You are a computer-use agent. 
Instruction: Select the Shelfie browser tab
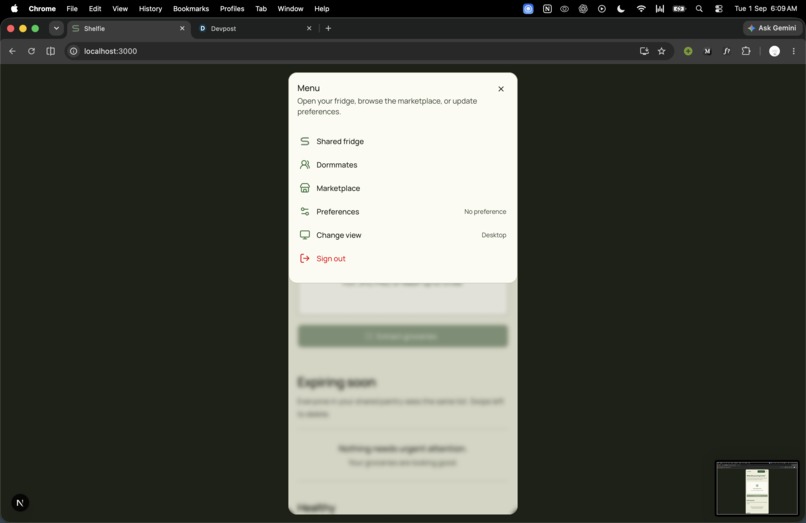(129, 28)
